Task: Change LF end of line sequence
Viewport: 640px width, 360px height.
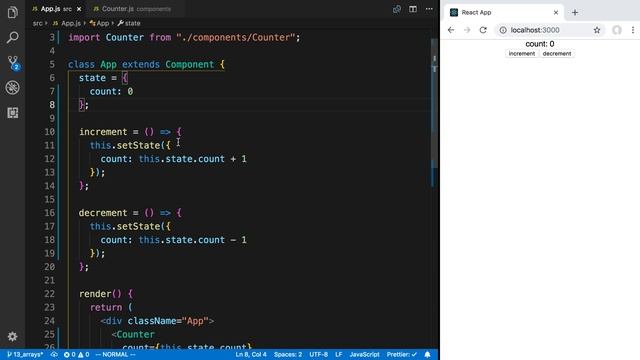Action: click(x=339, y=354)
